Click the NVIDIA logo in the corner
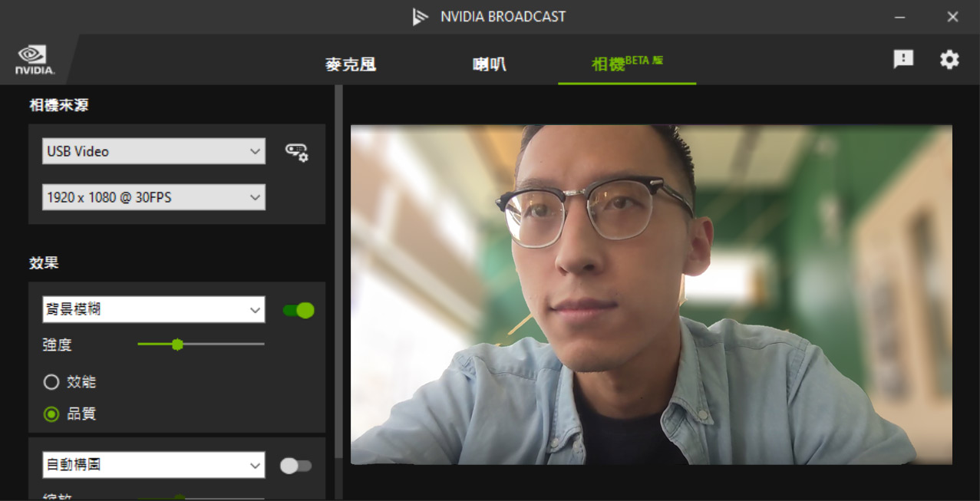 [x=31, y=59]
